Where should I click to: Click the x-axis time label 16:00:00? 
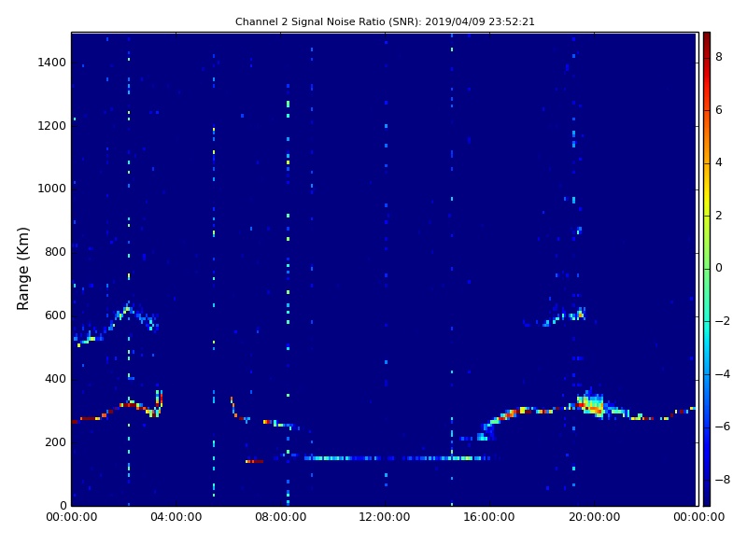click(489, 517)
